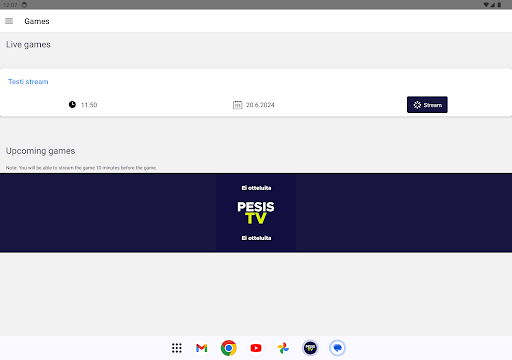This screenshot has width=512, height=360.
Task: Start the Stream button for Testi stream
Action: pos(427,105)
